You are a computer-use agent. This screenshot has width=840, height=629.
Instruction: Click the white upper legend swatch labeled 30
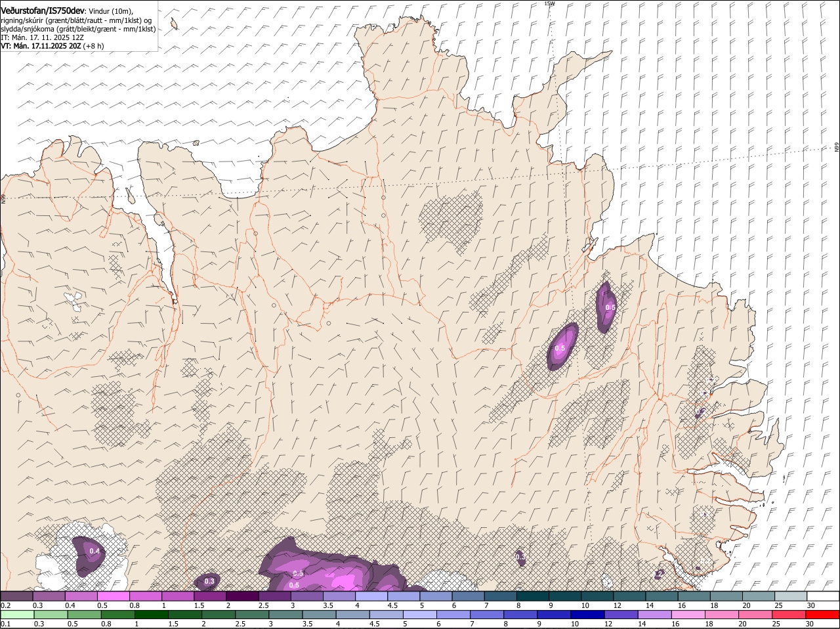823,596
